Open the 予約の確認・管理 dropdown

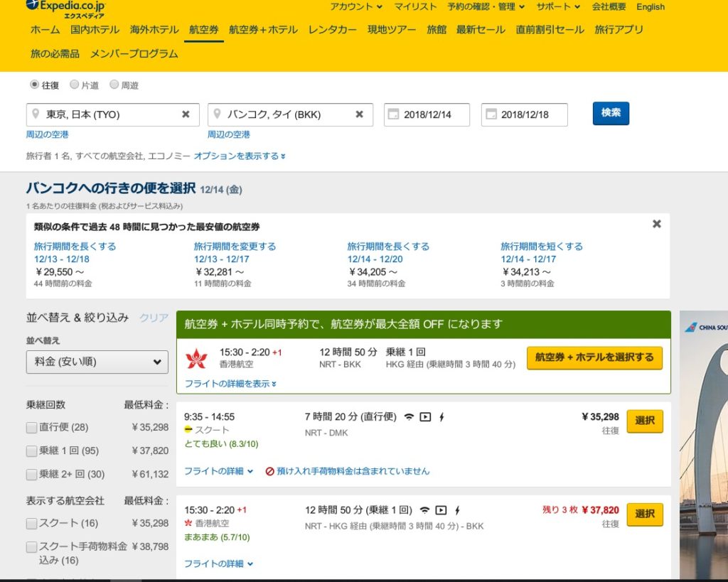point(486,6)
